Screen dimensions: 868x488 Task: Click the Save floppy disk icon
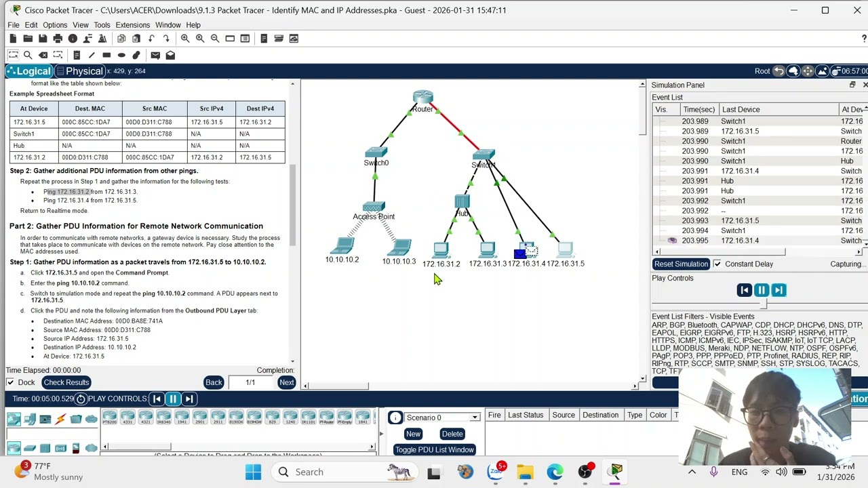click(43, 39)
